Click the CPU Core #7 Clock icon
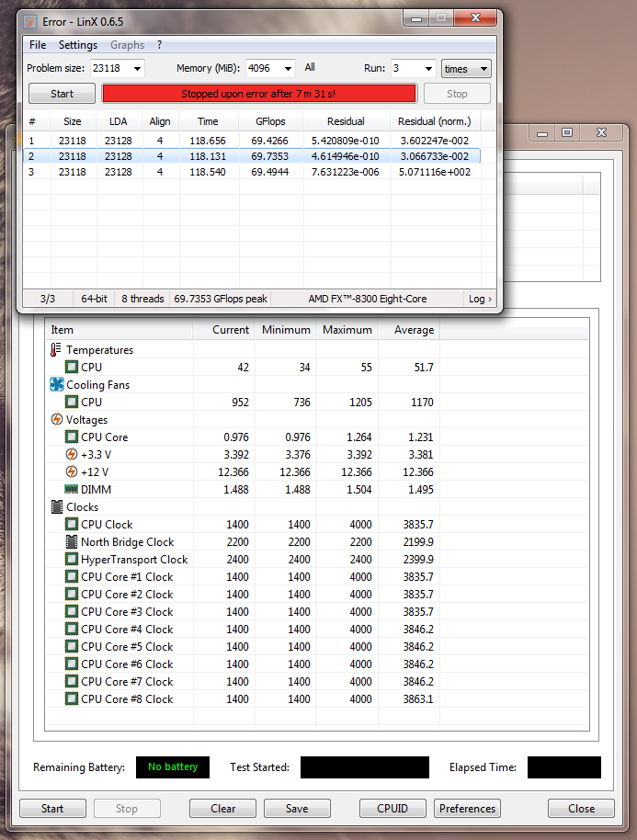Image resolution: width=637 pixels, height=840 pixels. (72, 681)
